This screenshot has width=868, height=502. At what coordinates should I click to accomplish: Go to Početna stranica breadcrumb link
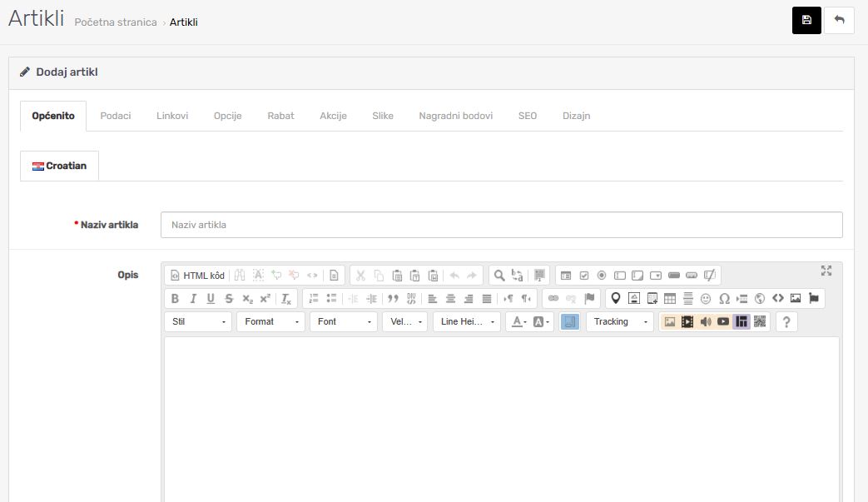click(116, 22)
